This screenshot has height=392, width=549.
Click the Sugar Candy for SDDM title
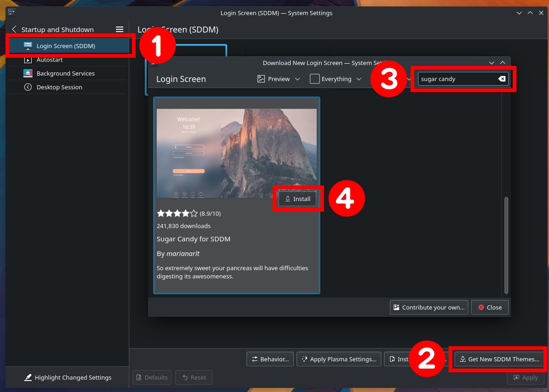coord(193,239)
